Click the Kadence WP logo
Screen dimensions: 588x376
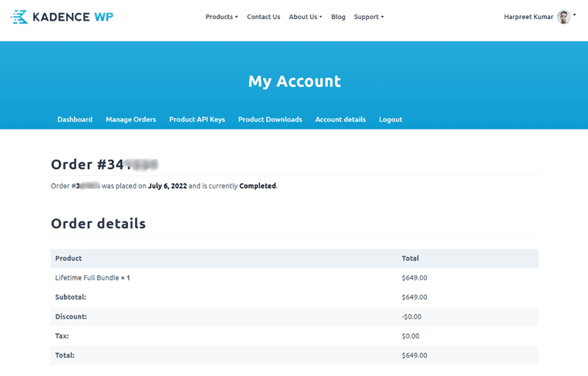click(x=62, y=17)
